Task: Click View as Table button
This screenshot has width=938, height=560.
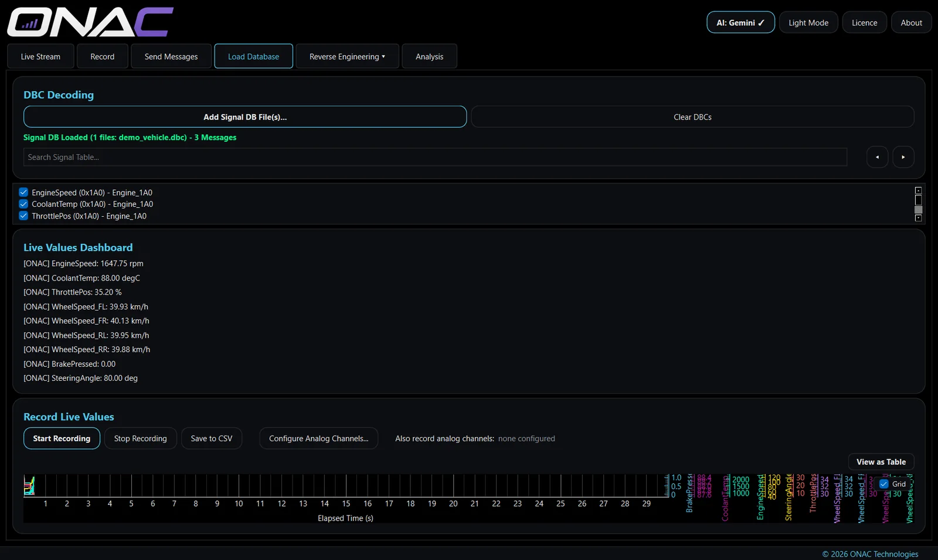Action: pyautogui.click(x=881, y=462)
